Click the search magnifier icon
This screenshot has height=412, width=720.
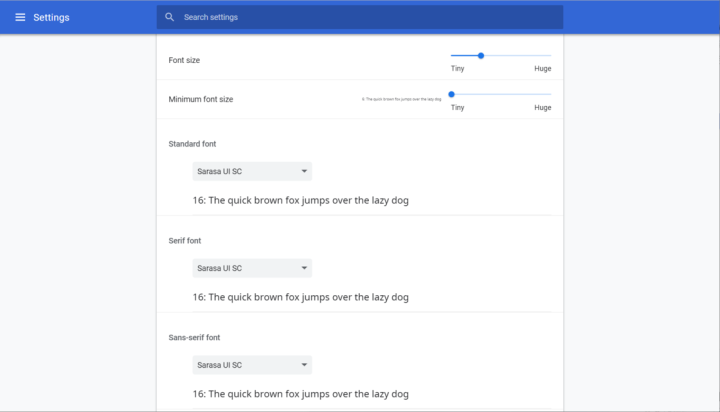[169, 17]
